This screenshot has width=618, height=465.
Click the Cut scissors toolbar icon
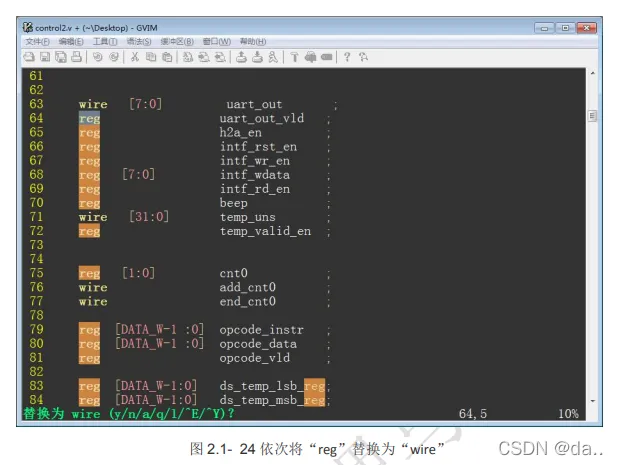(135, 57)
